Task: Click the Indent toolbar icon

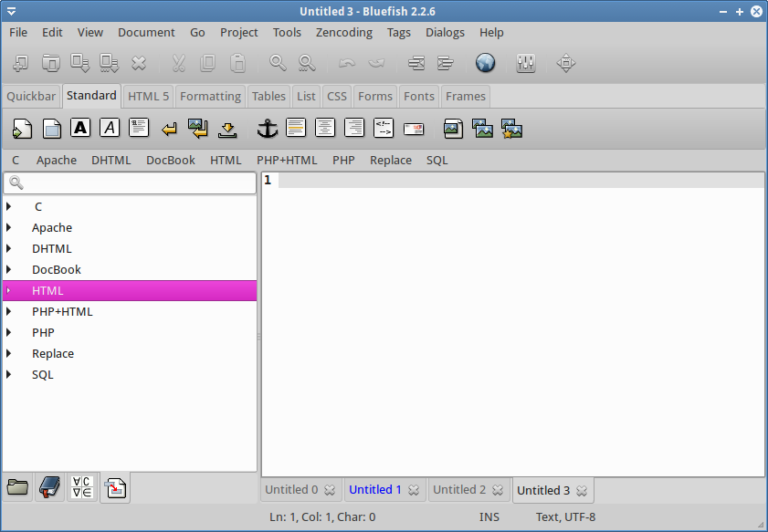Action: (x=446, y=63)
